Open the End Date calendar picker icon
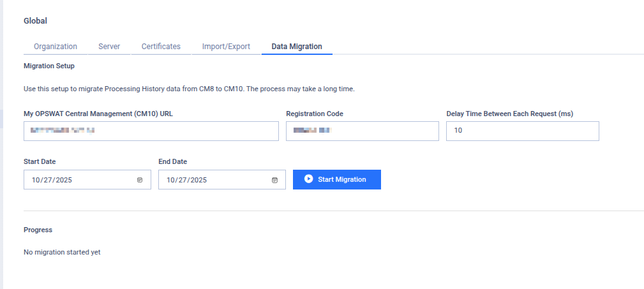 [274, 180]
